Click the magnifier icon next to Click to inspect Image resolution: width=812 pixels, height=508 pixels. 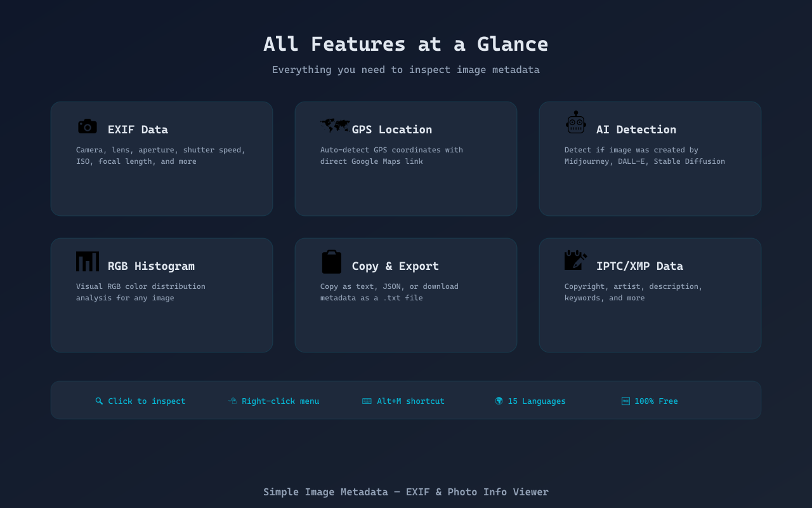click(100, 401)
